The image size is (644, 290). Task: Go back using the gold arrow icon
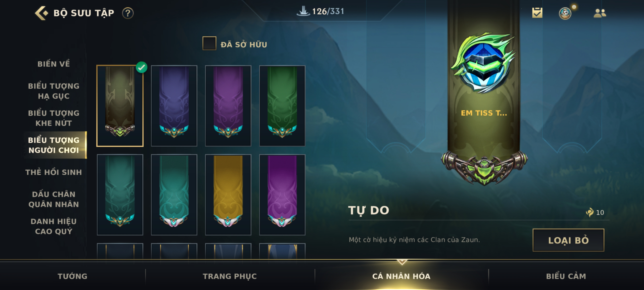click(41, 13)
